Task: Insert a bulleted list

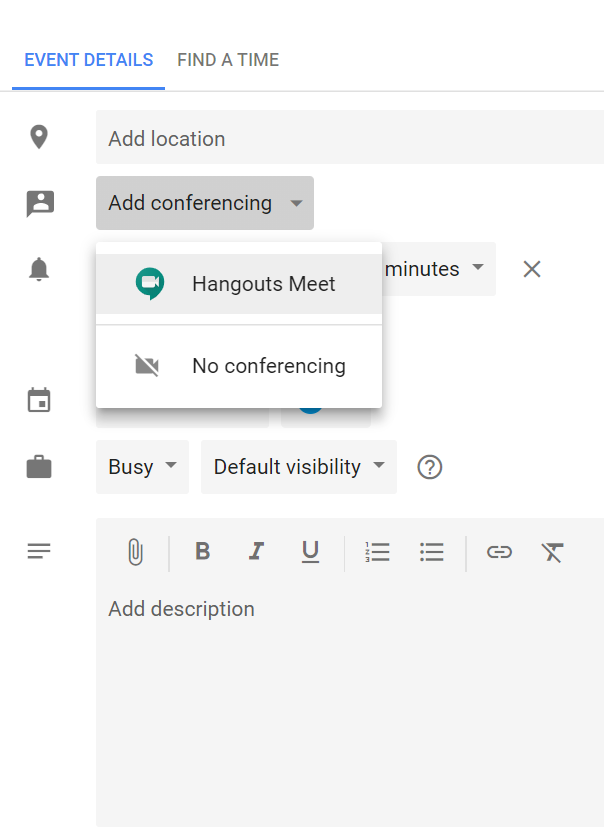Action: coord(432,552)
